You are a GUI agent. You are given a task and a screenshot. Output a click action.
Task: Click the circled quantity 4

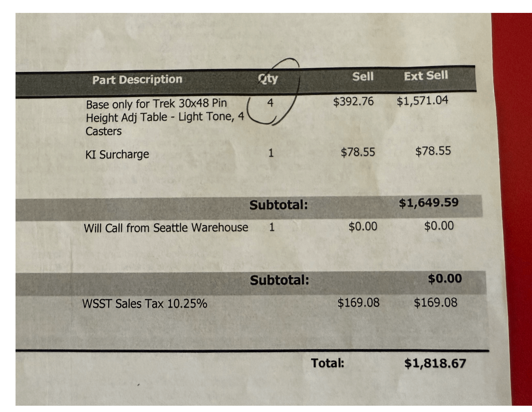[x=270, y=103]
